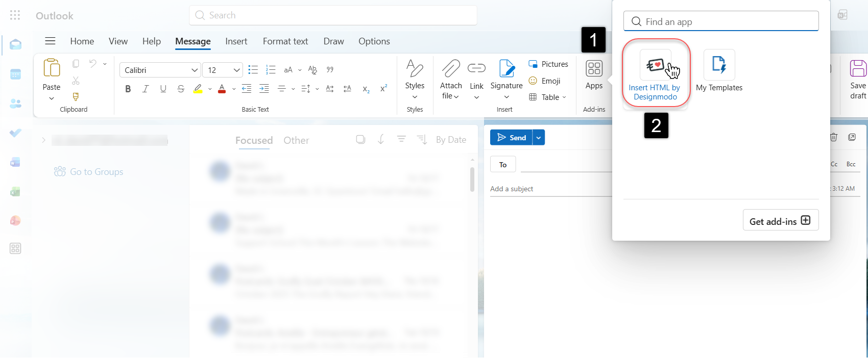Viewport: 868px width, 358px height.
Task: Open More apps grid in sidebar
Action: click(15, 248)
